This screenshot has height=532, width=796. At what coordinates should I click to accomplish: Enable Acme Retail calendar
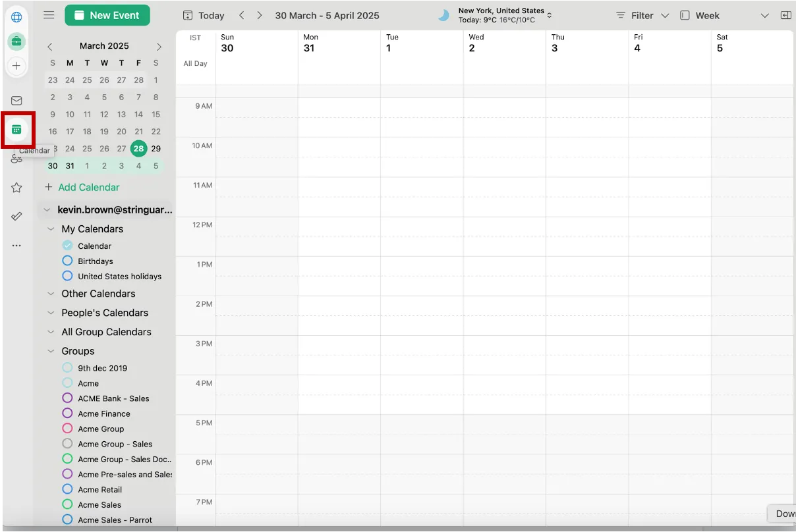tap(67, 489)
